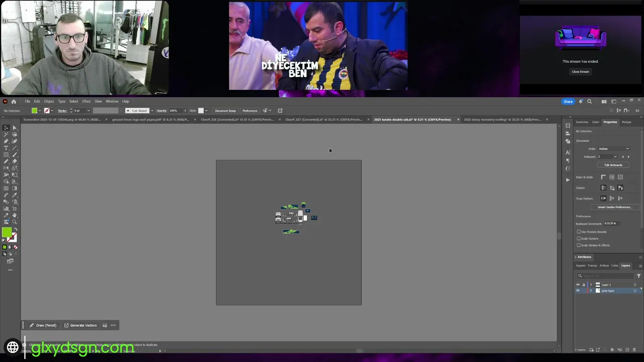Hide the print layer eye icon

coord(578,291)
